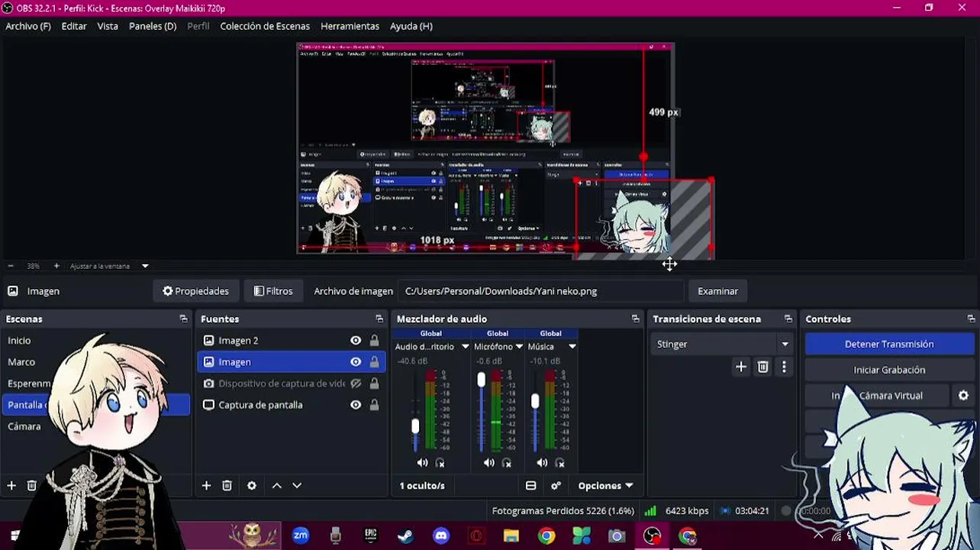Toggle monitoring for Micrófono channel
The height and width of the screenshot is (550, 980).
[x=506, y=463]
